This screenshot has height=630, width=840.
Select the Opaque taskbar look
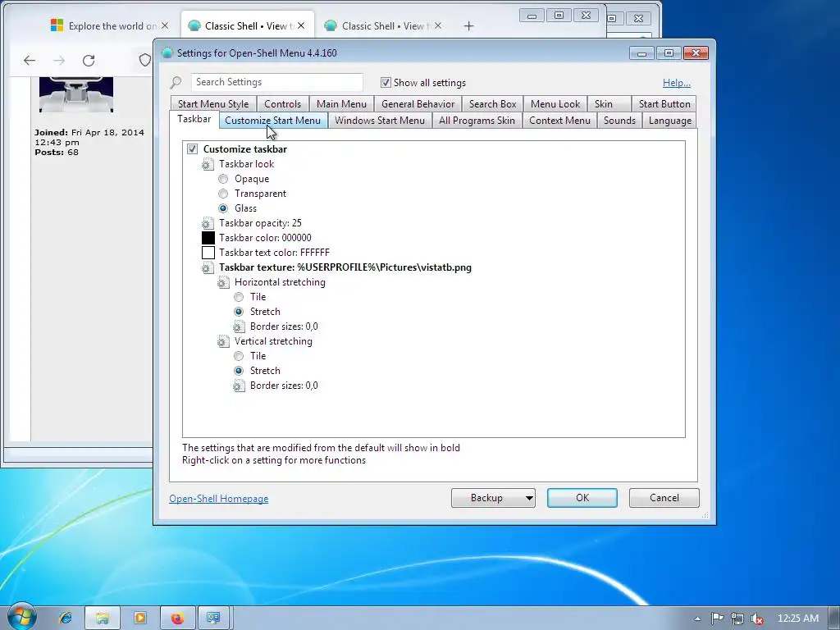tap(223, 179)
